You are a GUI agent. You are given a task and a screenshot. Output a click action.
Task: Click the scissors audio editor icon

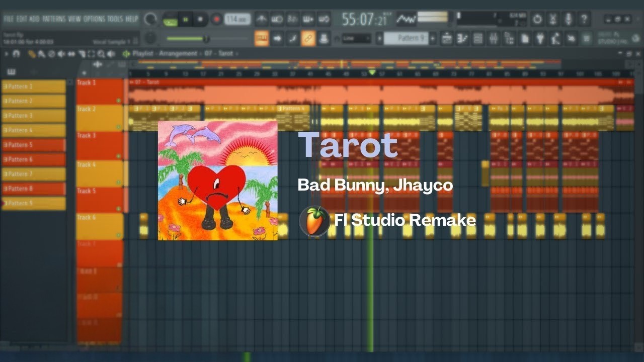553,20
